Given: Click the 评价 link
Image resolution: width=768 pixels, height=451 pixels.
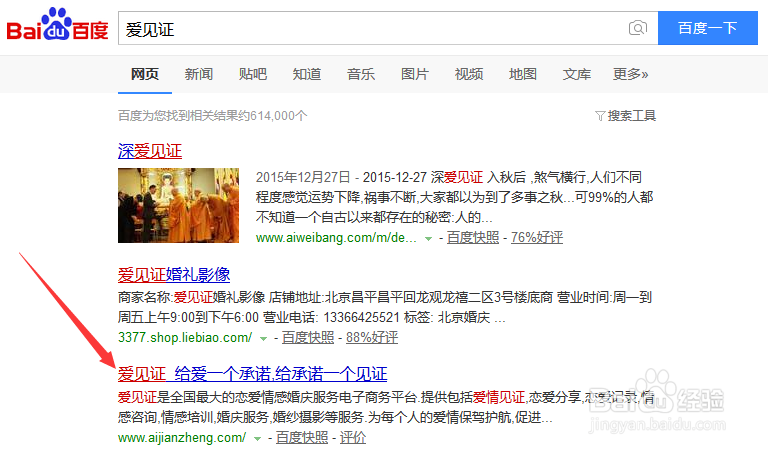Looking at the screenshot, I should [x=353, y=437].
